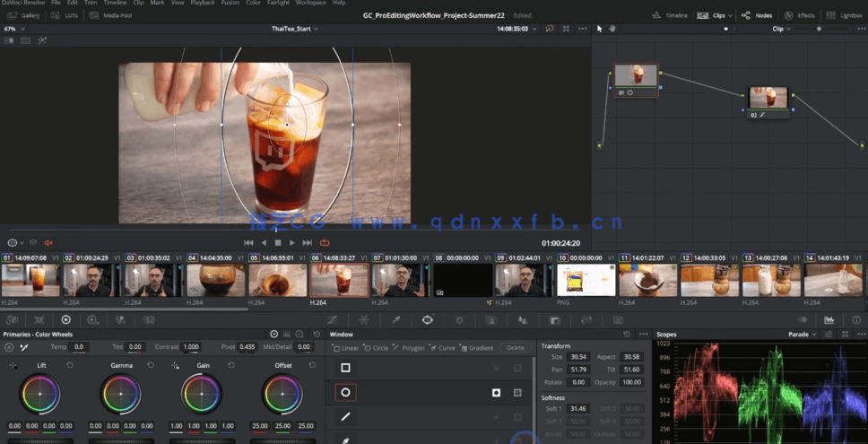The width and height of the screenshot is (868, 444).
Task: Open viewer options three-dot menu
Action: 582,29
